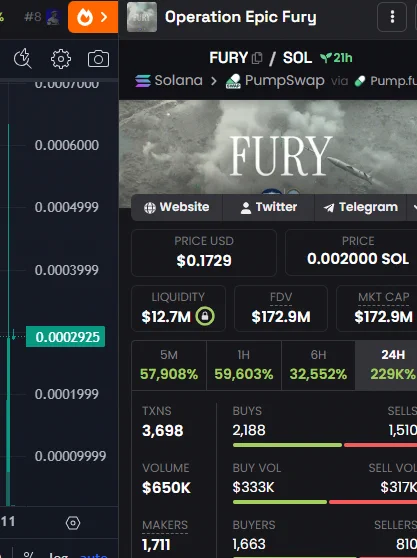The image size is (417, 558).
Task: Open the token Website link
Action: tap(177, 207)
